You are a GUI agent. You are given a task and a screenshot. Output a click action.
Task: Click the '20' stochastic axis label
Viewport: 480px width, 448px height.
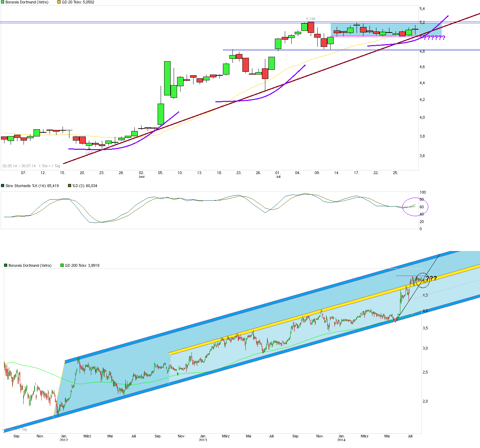pyautogui.click(x=422, y=222)
